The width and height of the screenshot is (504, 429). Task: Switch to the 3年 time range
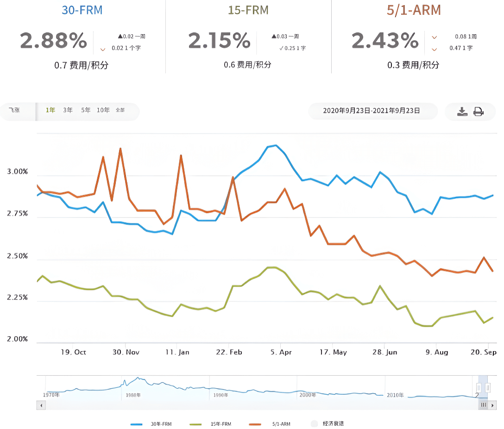click(68, 110)
